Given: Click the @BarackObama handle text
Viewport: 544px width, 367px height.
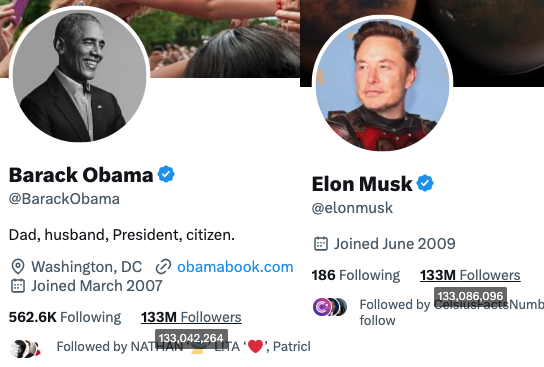Looking at the screenshot, I should (x=64, y=199).
